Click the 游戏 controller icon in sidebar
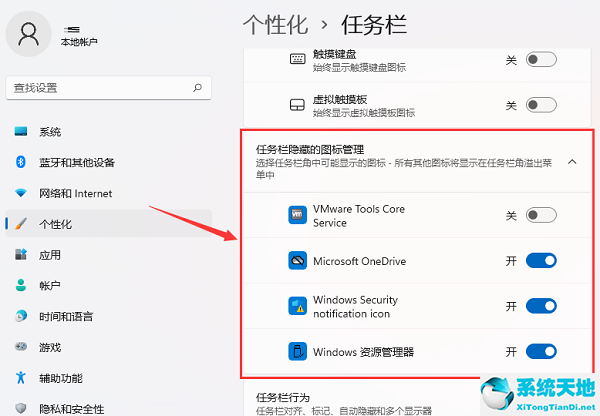The width and height of the screenshot is (600, 416). click(20, 347)
